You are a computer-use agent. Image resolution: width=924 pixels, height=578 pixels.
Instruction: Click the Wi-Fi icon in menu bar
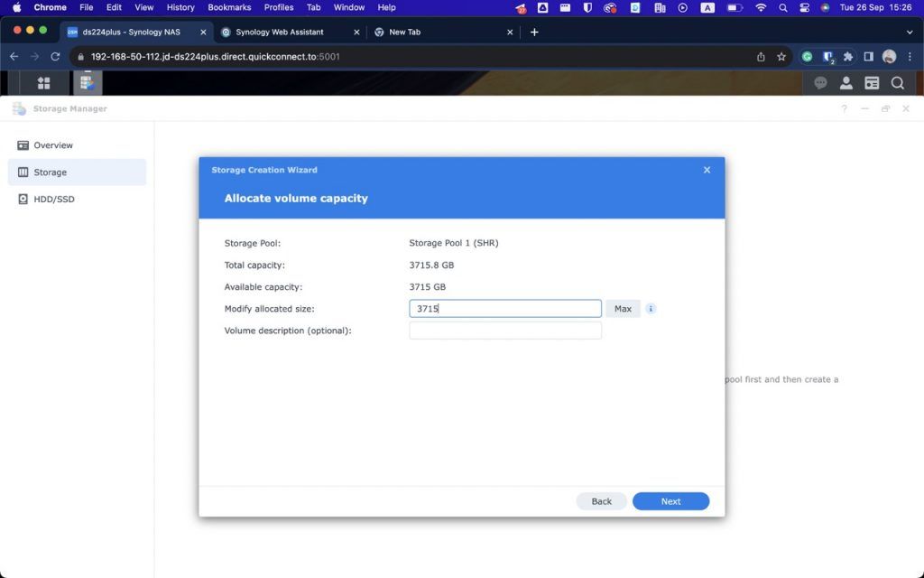761,7
